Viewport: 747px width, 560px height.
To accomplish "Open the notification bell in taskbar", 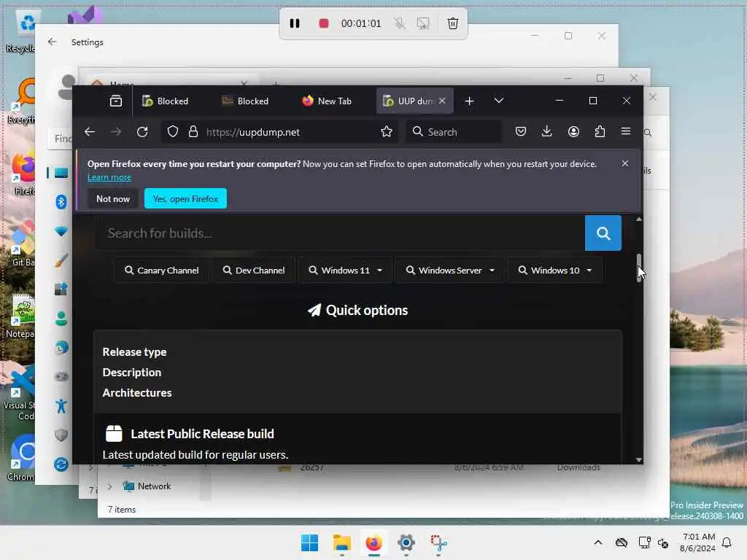I will [x=727, y=542].
